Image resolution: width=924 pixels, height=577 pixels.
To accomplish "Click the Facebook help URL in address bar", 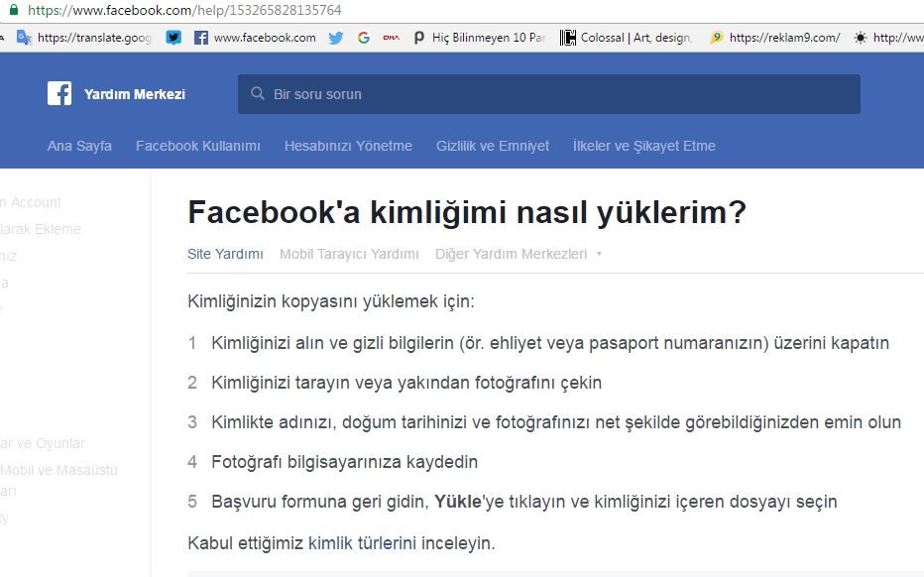I will 184,10.
